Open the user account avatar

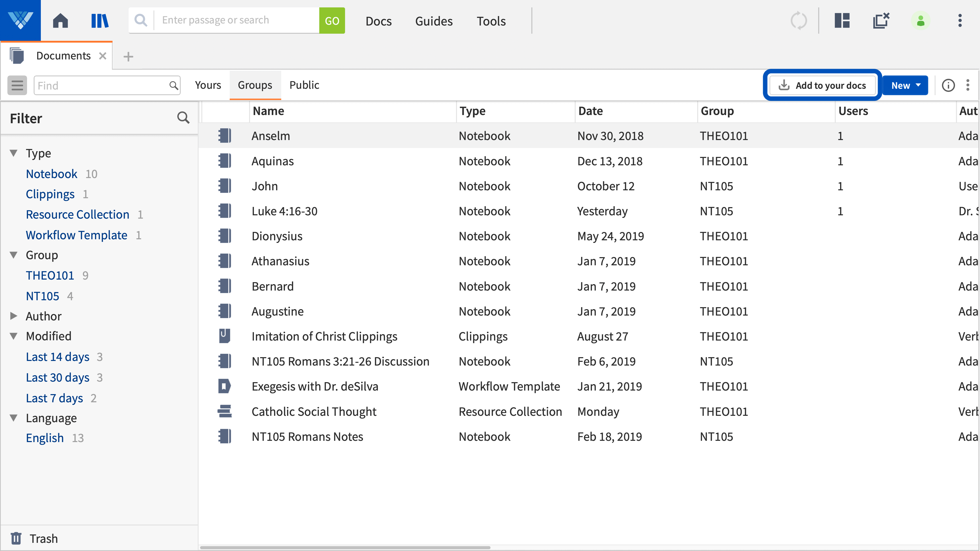(920, 20)
